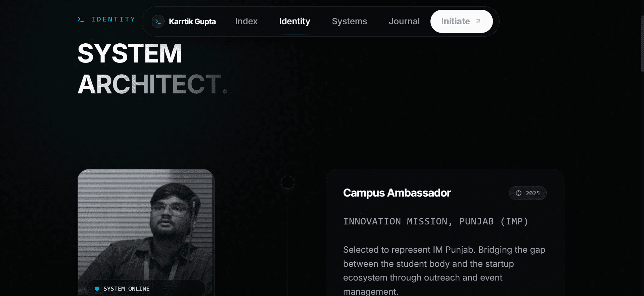Click the Karrtik Gupta brand name
This screenshot has height=296, width=644.
tap(192, 22)
